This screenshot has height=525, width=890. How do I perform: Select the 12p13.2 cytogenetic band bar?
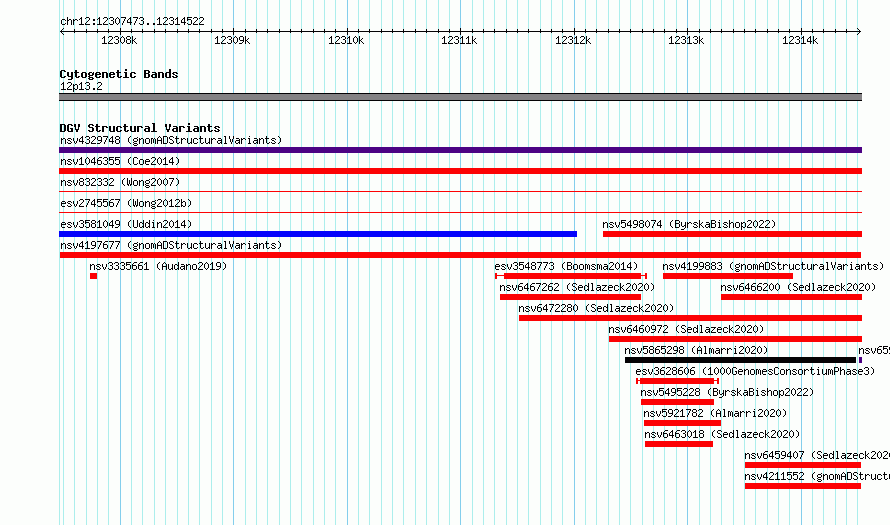[x=460, y=97]
